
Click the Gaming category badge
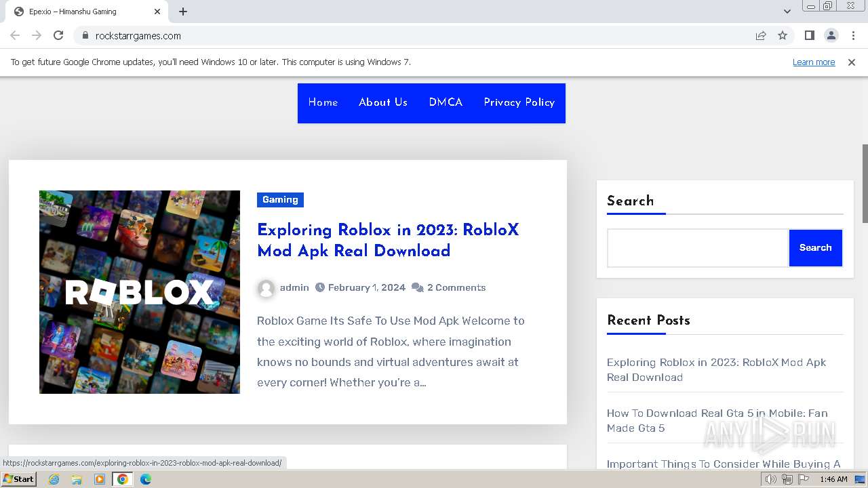[x=280, y=199]
